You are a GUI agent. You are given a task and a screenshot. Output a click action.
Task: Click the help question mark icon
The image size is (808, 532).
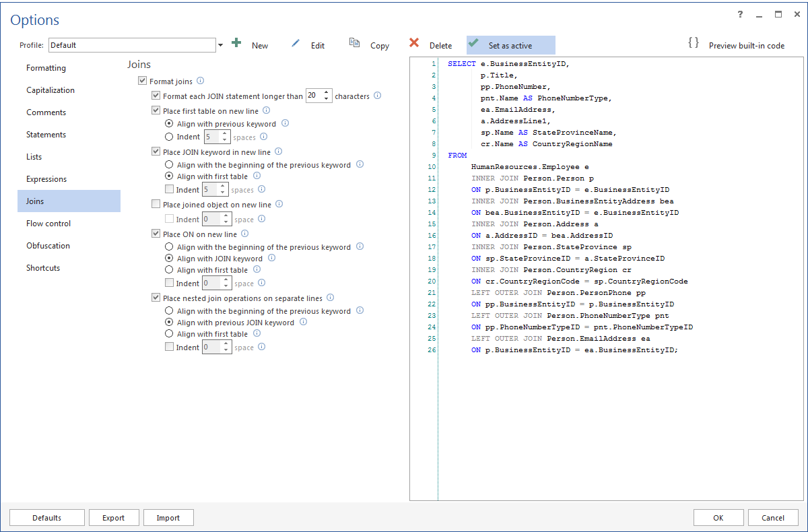(740, 14)
